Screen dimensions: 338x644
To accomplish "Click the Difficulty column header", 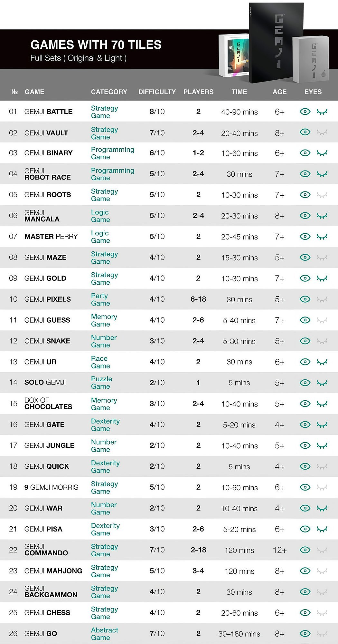I will 157,92.
